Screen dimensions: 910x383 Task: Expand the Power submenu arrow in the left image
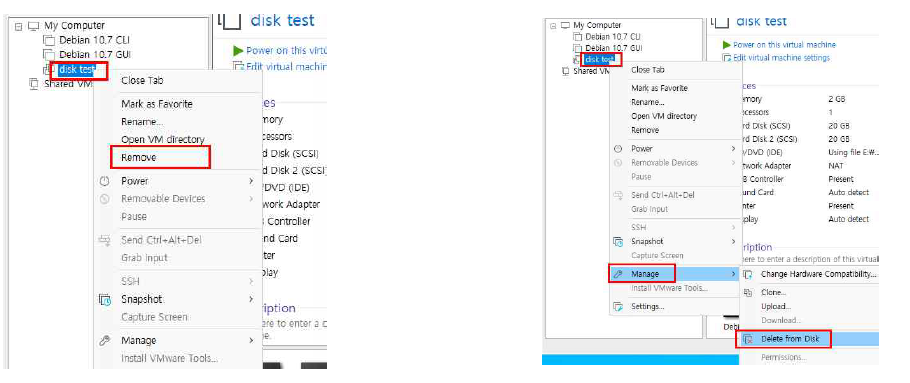click(x=251, y=181)
